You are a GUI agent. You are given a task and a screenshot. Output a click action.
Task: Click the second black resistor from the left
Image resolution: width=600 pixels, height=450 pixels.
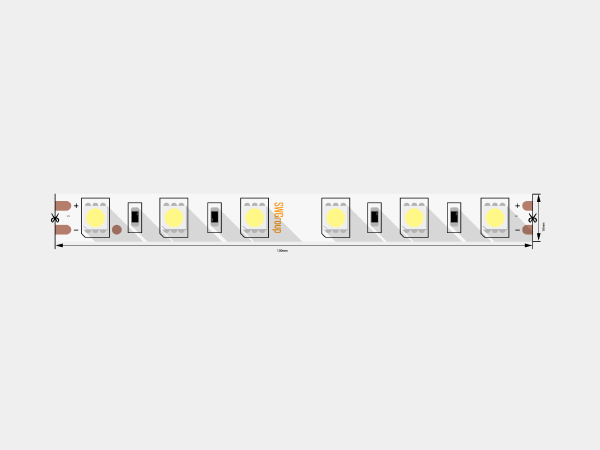[x=214, y=217]
